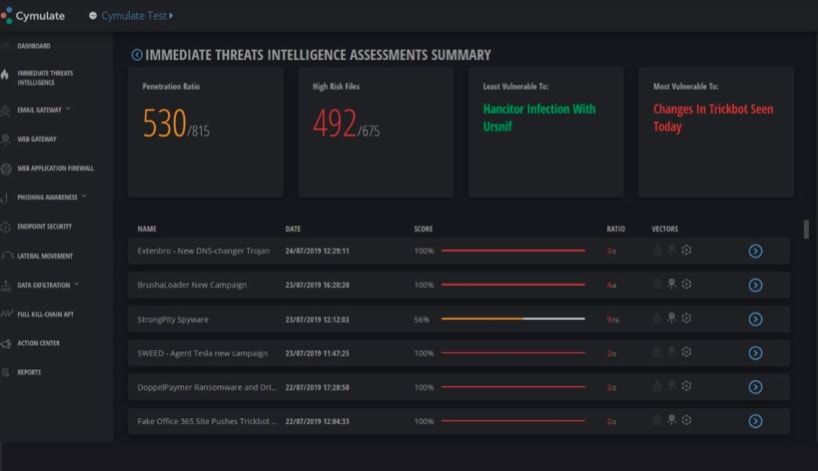
Task: Open details arrow for DoppelPaymer Ransomware
Action: click(x=755, y=387)
